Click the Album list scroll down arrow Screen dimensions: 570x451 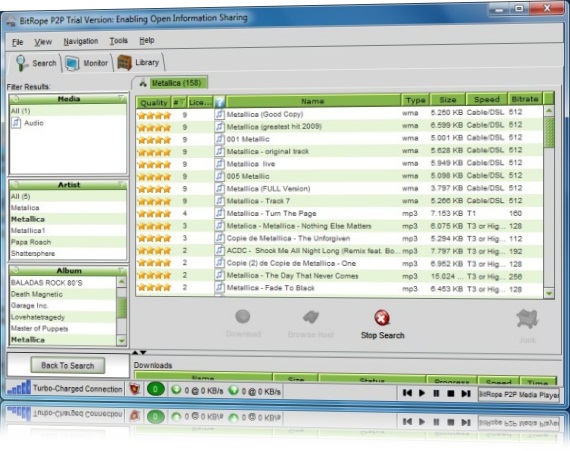click(121, 341)
